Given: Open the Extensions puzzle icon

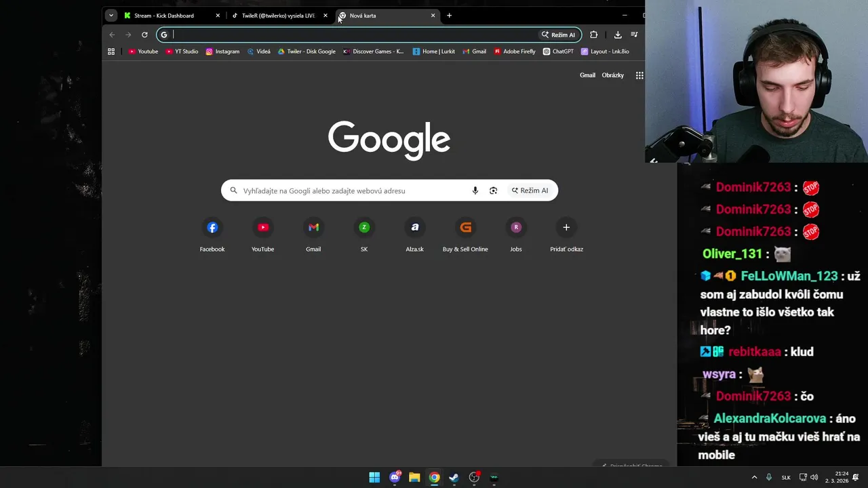Looking at the screenshot, I should click(x=594, y=35).
